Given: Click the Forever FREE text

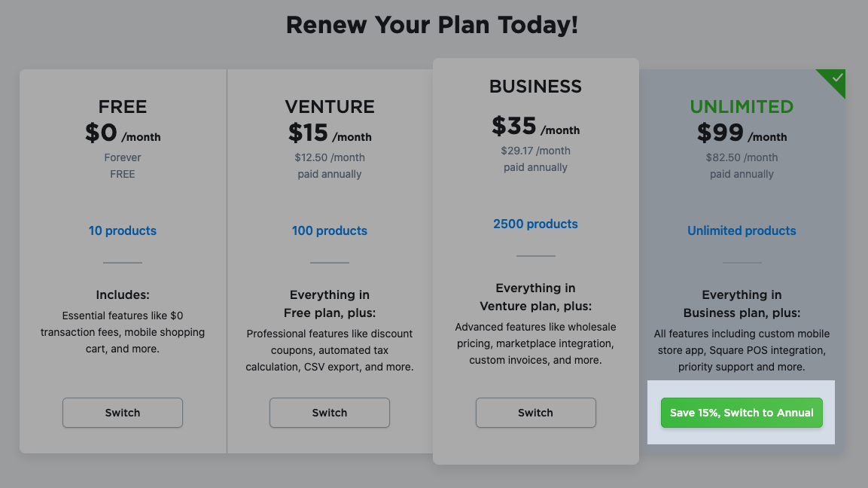Looking at the screenshot, I should coord(122,165).
